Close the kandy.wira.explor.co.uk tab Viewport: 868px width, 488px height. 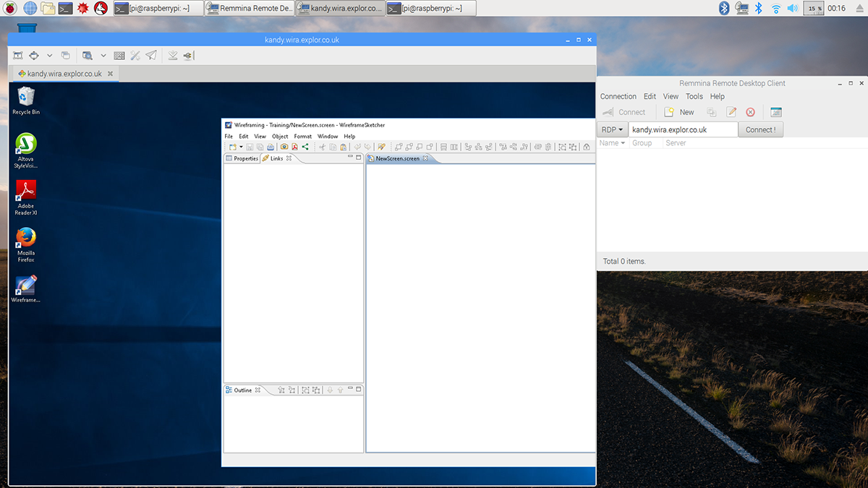click(x=110, y=74)
